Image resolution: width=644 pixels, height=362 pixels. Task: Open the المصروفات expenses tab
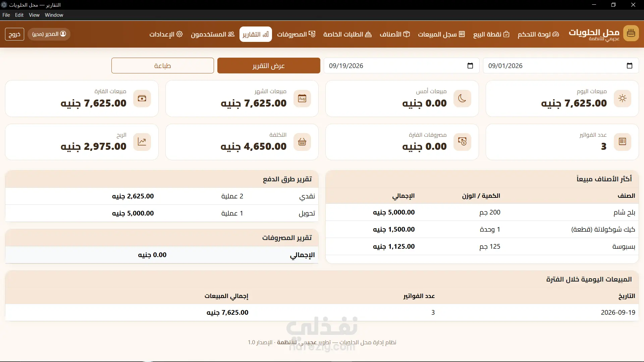tap(296, 34)
